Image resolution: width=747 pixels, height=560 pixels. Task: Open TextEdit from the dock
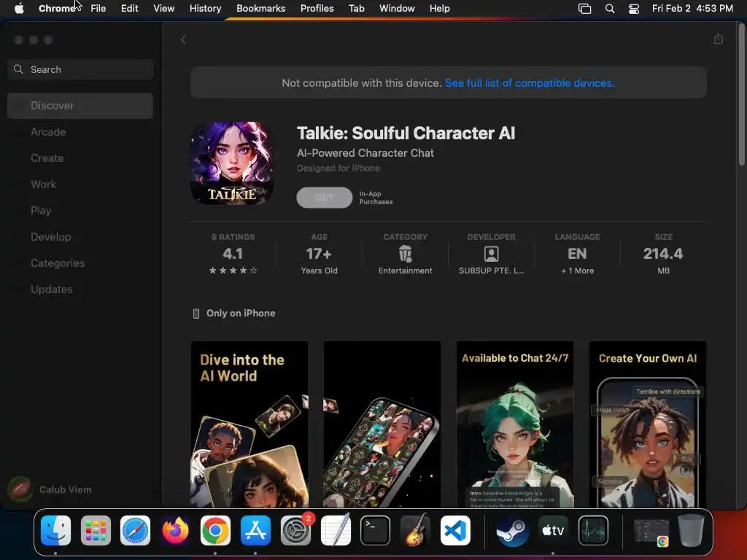336,530
